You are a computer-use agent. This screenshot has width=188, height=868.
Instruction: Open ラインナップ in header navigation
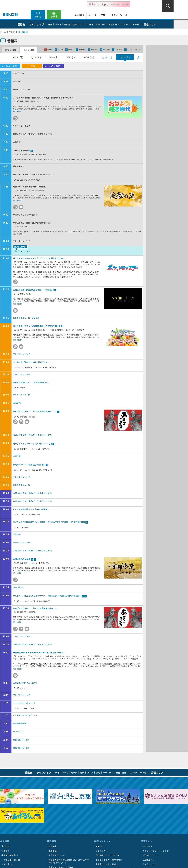37,25
